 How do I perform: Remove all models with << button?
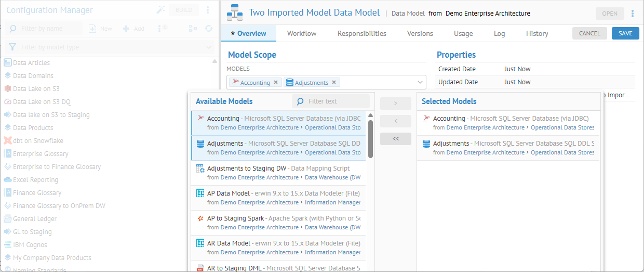tap(395, 139)
